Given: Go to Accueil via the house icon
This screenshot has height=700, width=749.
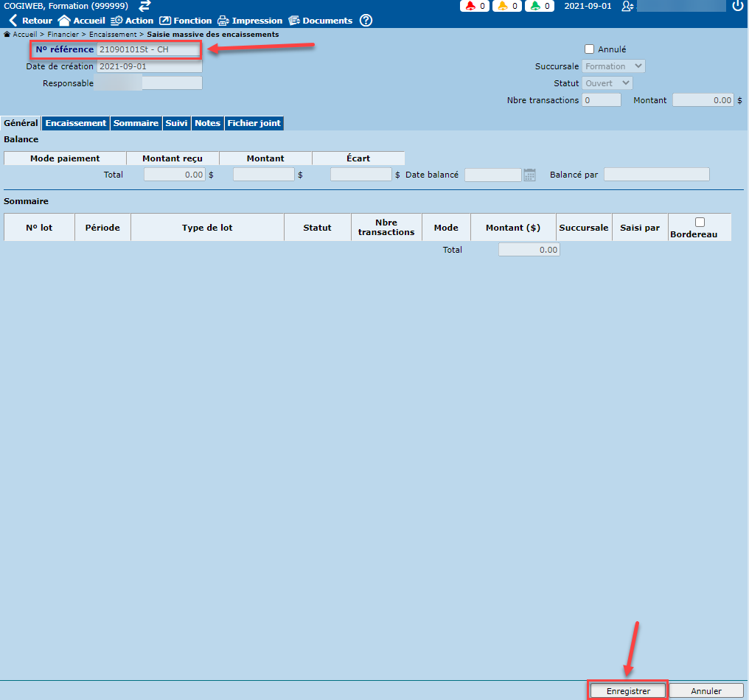Looking at the screenshot, I should [64, 21].
